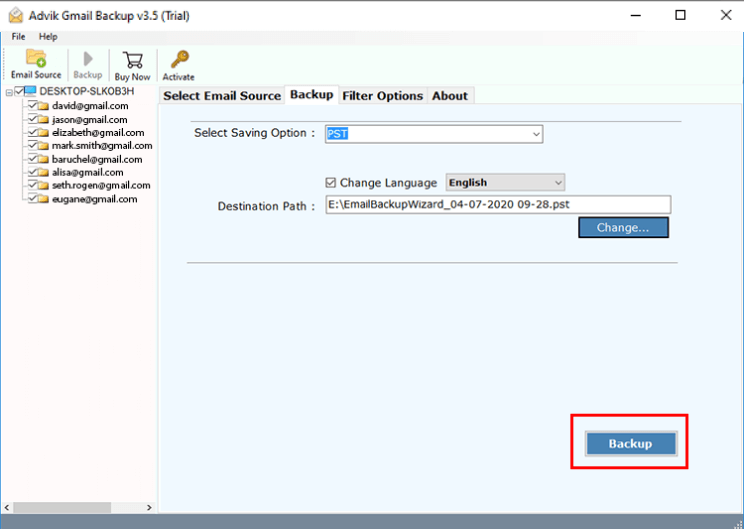Uncheck the alisa@gmail.com checkbox
Viewport: 744px width, 529px height.
(32, 172)
